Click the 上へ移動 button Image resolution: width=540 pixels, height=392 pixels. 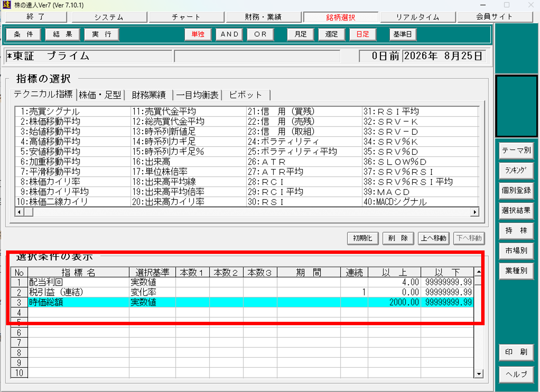coord(434,238)
